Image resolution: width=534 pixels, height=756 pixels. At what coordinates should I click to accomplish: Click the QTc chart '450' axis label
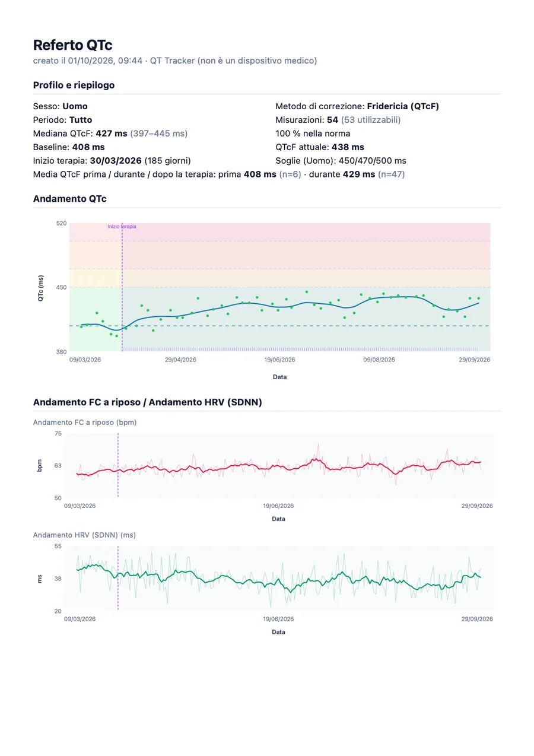point(62,288)
